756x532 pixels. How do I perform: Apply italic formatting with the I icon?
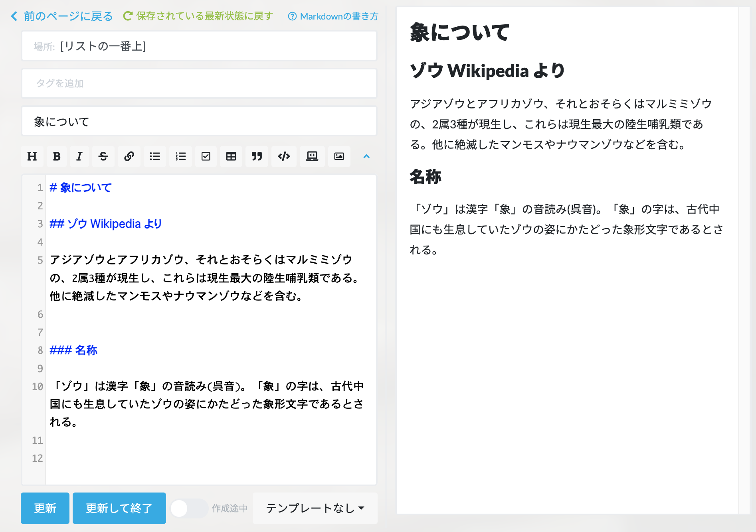[x=79, y=156]
